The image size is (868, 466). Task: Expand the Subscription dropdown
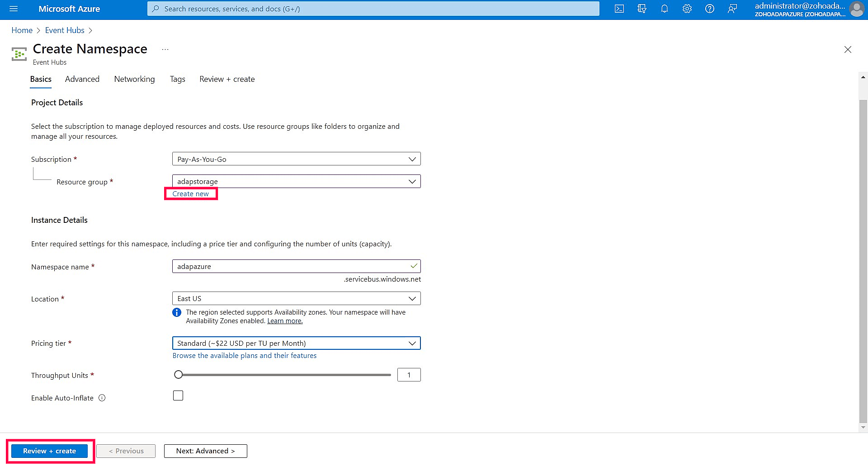[x=296, y=159]
